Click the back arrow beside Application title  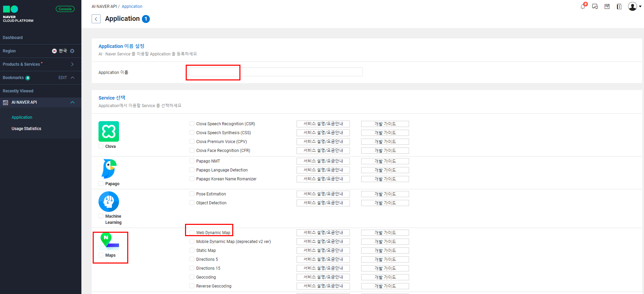click(96, 19)
